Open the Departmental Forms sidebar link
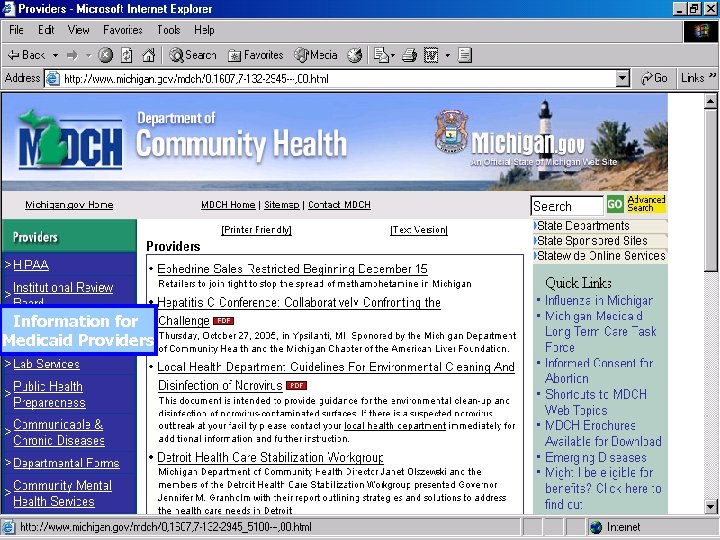Image resolution: width=720 pixels, height=540 pixels. coord(66,463)
